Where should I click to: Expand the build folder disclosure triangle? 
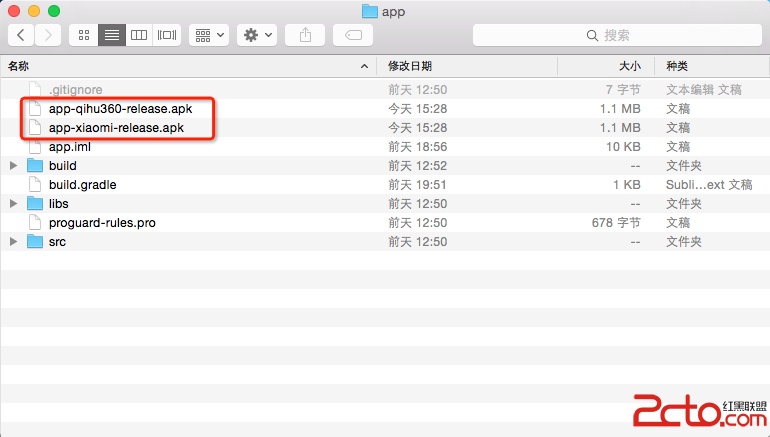coord(14,165)
